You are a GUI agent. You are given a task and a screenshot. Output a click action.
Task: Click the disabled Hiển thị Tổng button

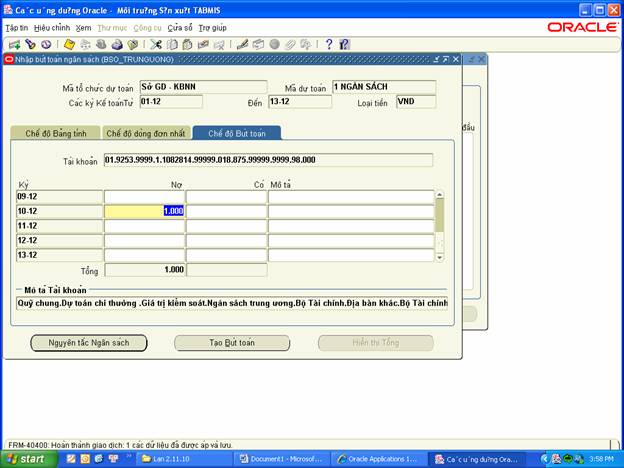point(376,343)
